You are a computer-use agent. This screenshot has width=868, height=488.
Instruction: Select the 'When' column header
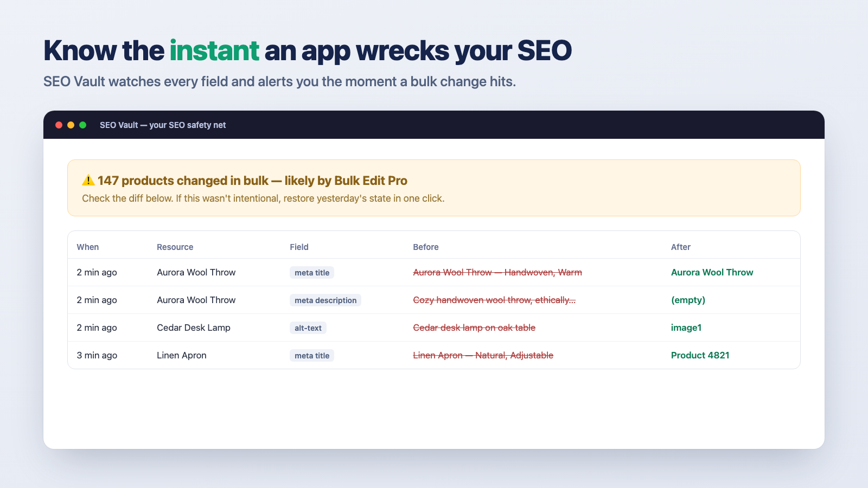[88, 247]
